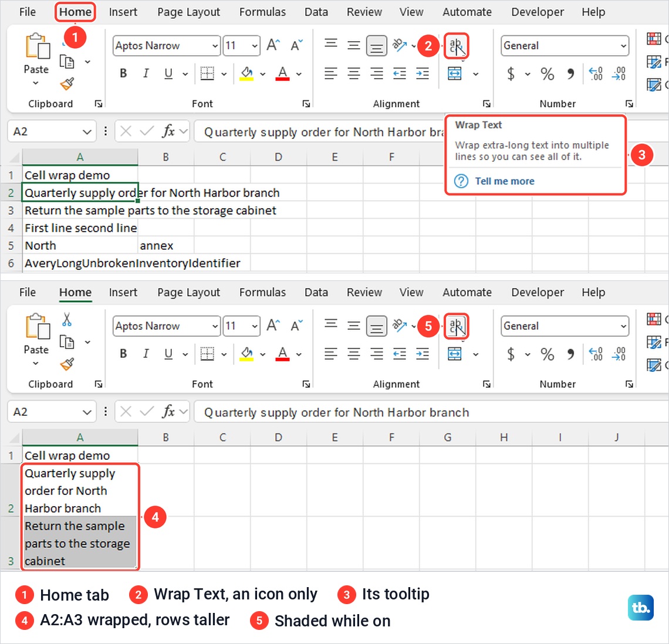Click yellow Fill Color button in upper ribbon
This screenshot has width=669, height=644.
click(246, 73)
